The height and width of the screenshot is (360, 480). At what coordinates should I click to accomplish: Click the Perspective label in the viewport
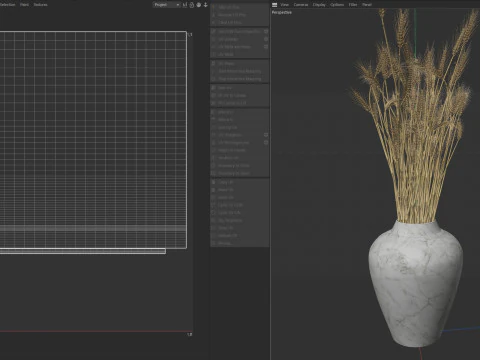click(x=282, y=12)
